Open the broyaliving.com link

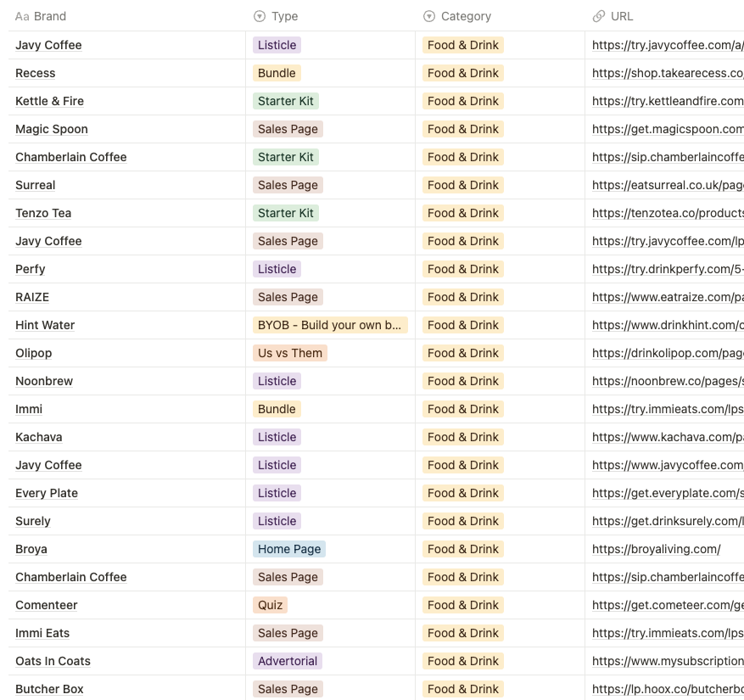[x=657, y=549]
